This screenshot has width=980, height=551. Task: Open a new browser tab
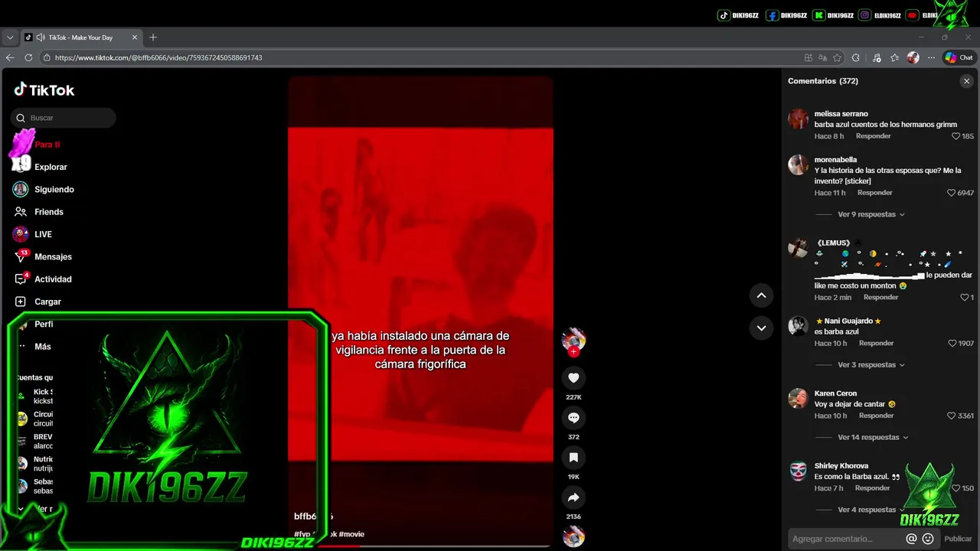click(153, 37)
